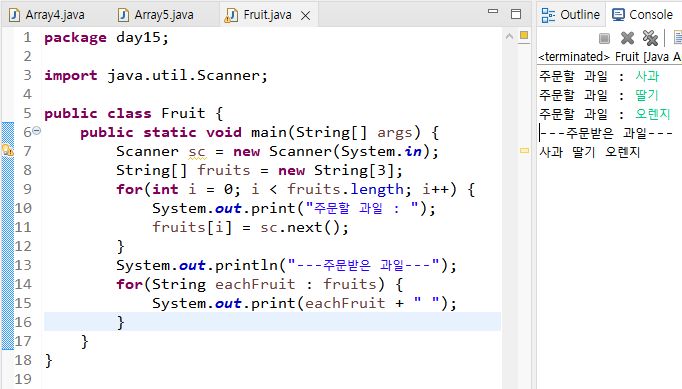Click console output line '사과 딸기 오렌지'
This screenshot has width=682, height=389.
click(590, 152)
